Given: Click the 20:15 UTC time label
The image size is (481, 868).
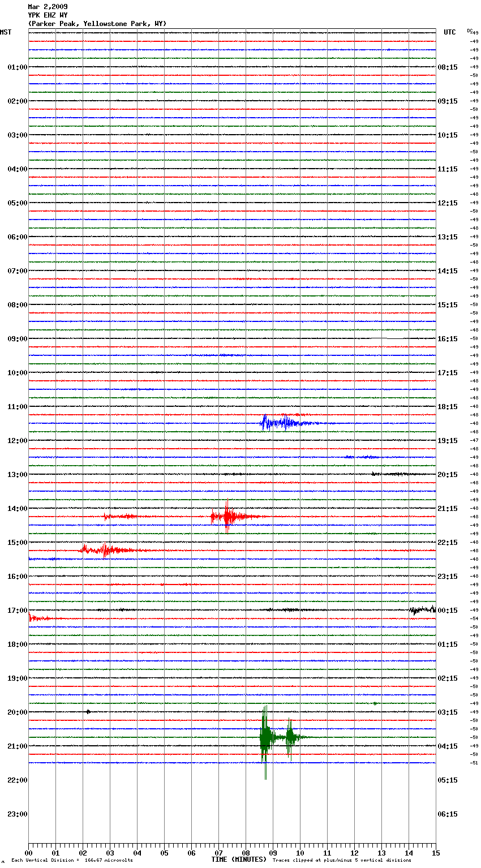Looking at the screenshot, I should pos(448,475).
